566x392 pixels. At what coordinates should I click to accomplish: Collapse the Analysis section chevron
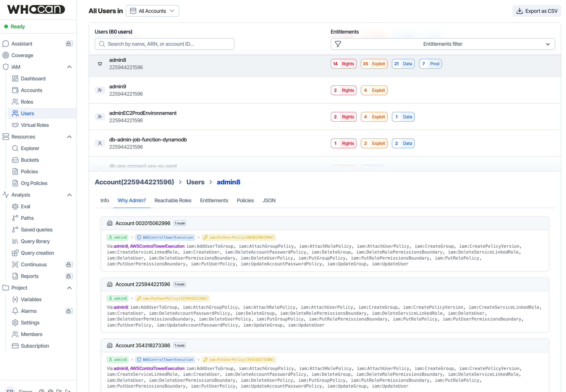(69, 195)
